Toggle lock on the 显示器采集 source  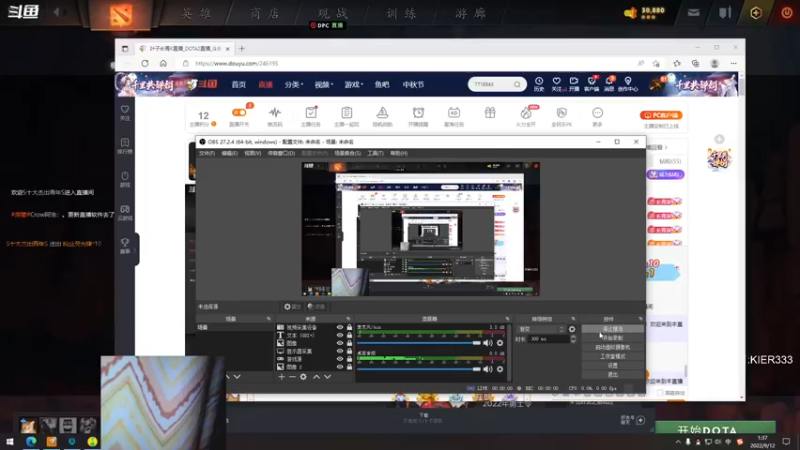point(349,351)
